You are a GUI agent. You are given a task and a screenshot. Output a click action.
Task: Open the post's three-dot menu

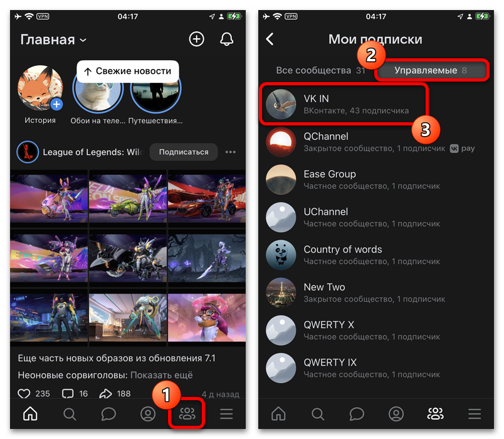pos(231,152)
